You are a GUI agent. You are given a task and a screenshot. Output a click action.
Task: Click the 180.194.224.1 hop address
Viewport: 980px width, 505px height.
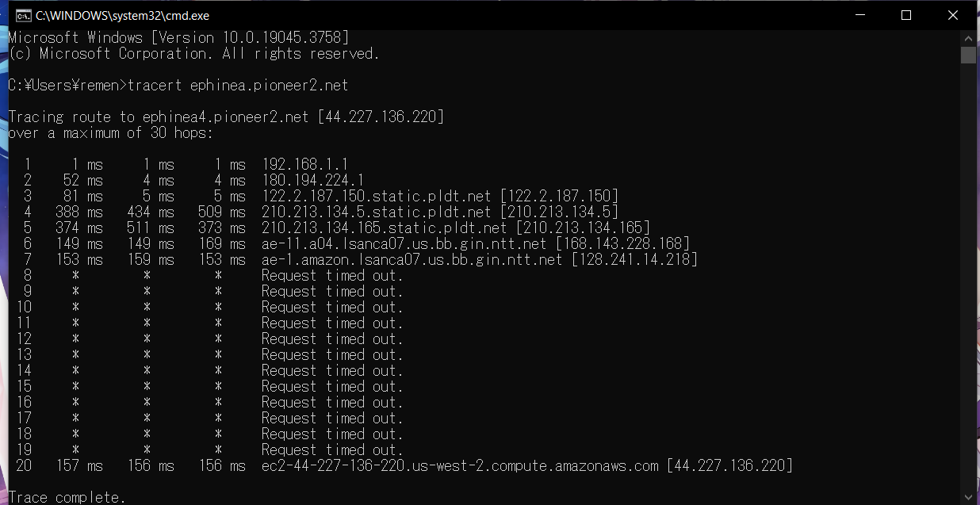312,180
